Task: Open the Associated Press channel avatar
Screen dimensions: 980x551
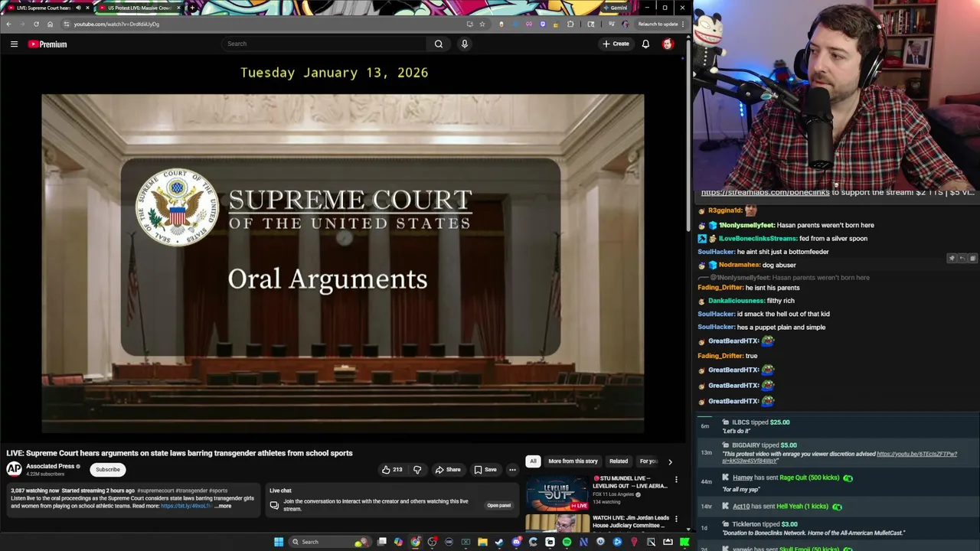Action: tap(14, 469)
